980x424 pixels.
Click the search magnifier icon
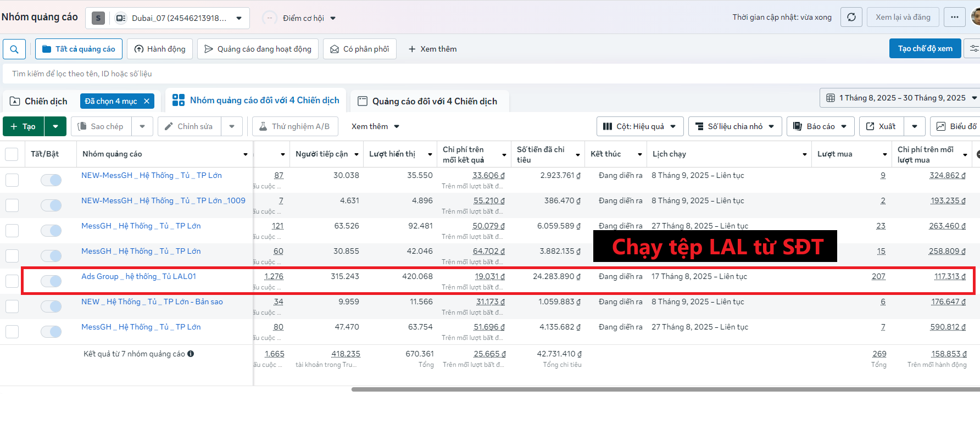(14, 49)
